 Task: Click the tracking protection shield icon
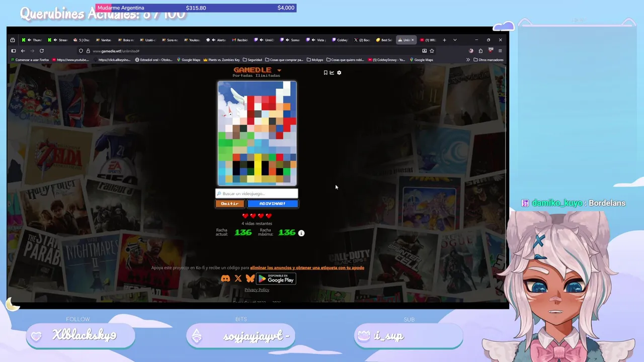point(80,51)
